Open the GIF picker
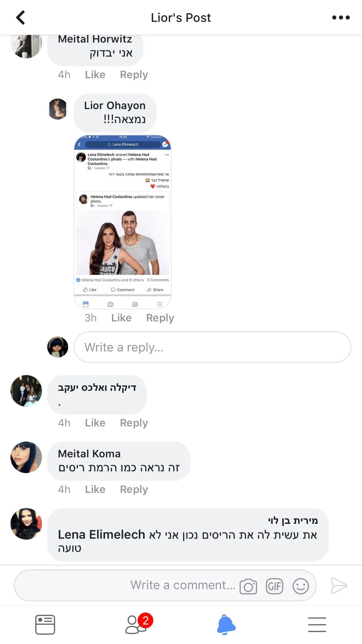362x644 pixels. pyautogui.click(x=274, y=586)
